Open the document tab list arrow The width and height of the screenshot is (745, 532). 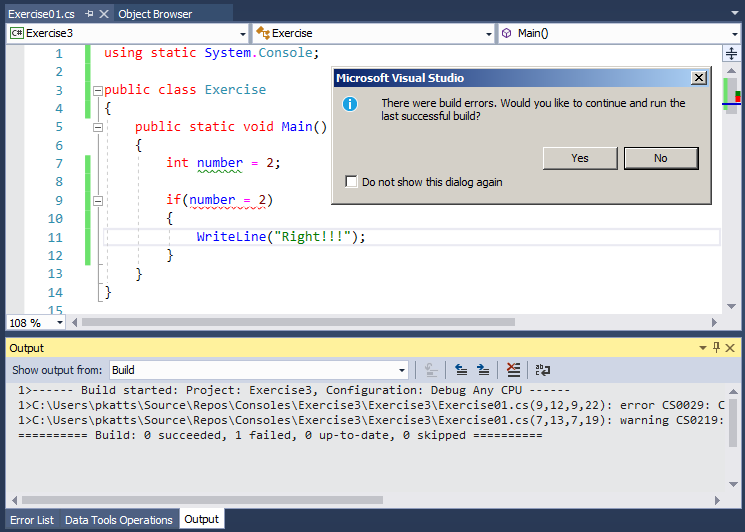coord(735,13)
